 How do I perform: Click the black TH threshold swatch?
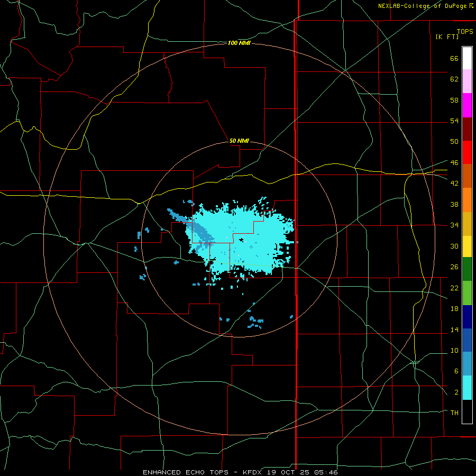(x=467, y=411)
